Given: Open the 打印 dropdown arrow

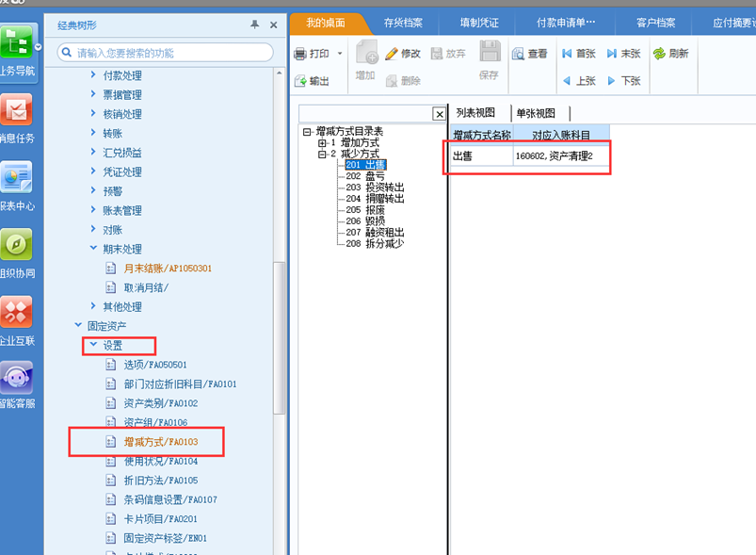Looking at the screenshot, I should click(339, 55).
